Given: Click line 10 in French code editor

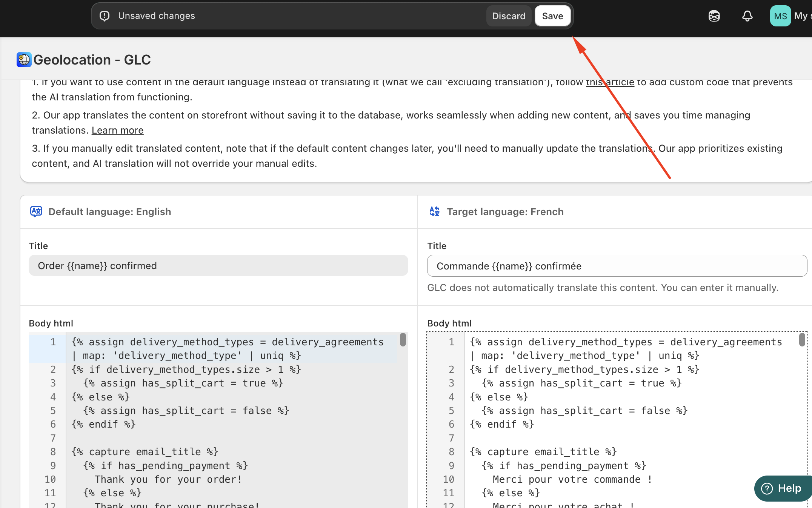Looking at the screenshot, I should 572,479.
